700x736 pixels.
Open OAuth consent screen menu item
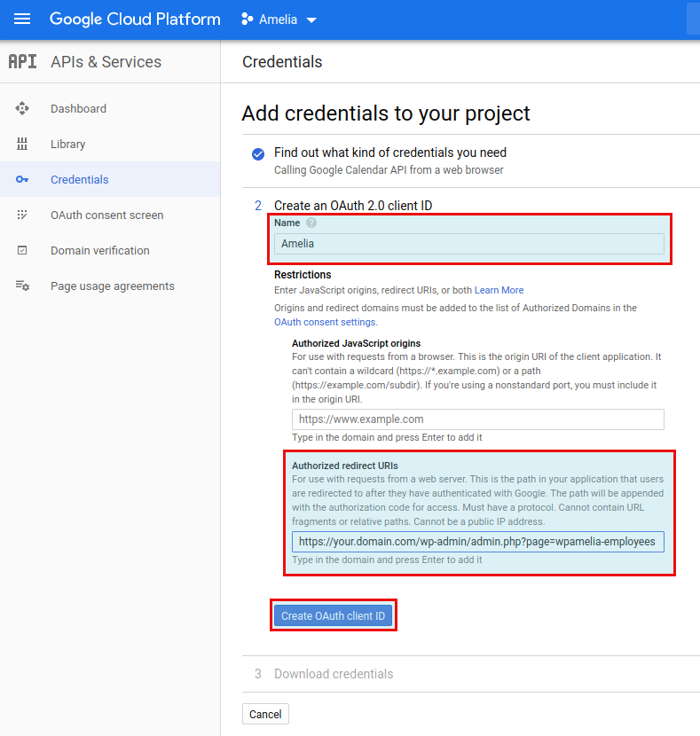click(107, 215)
